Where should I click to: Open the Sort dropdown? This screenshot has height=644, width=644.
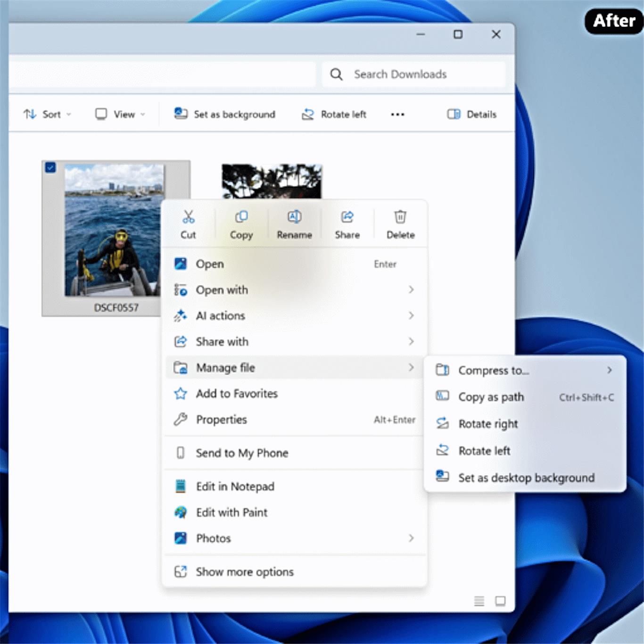coord(47,114)
